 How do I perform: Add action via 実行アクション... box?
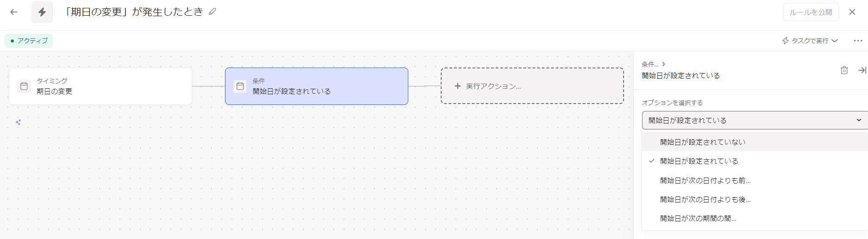[532, 86]
